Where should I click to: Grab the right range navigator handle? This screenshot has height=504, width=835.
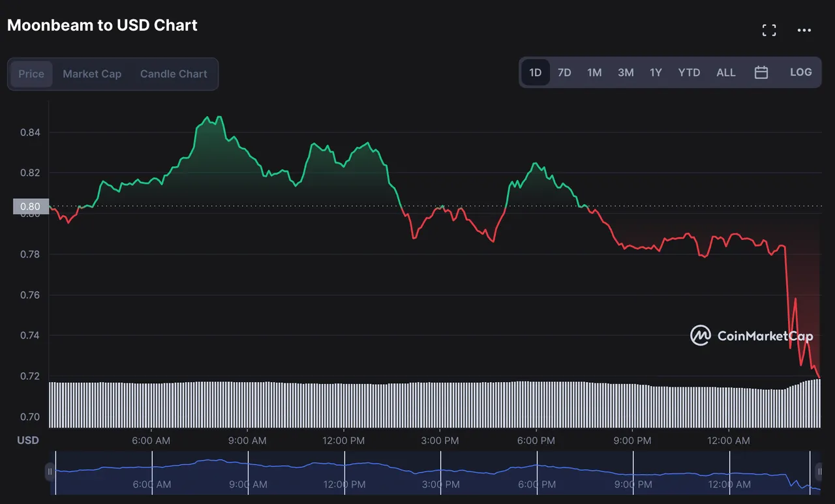click(819, 471)
